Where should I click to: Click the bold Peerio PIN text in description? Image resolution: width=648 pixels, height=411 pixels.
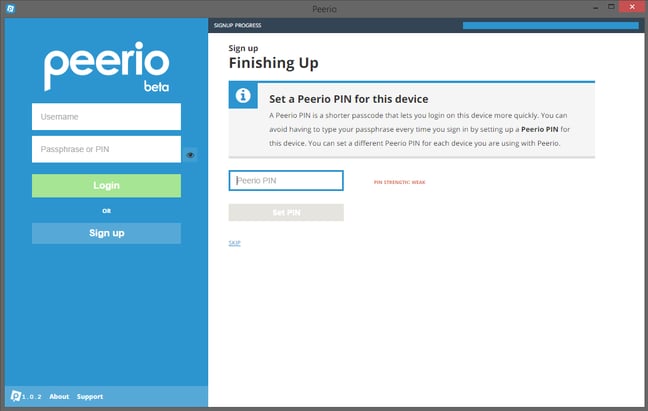(539, 129)
